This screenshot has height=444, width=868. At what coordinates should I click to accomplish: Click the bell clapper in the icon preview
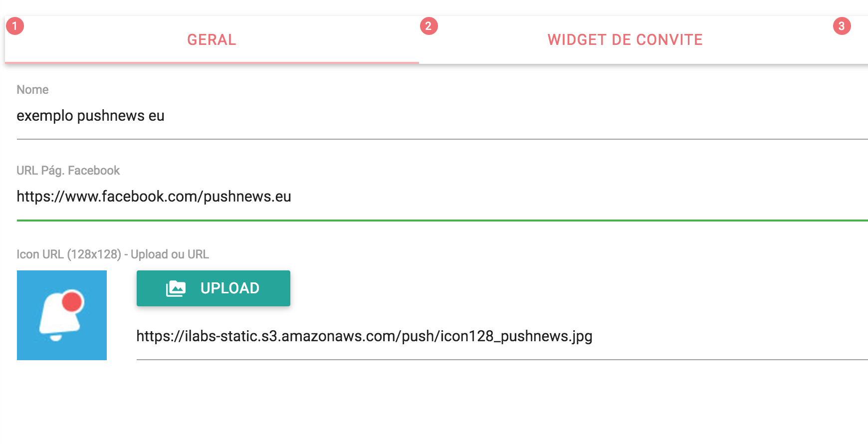click(56, 338)
